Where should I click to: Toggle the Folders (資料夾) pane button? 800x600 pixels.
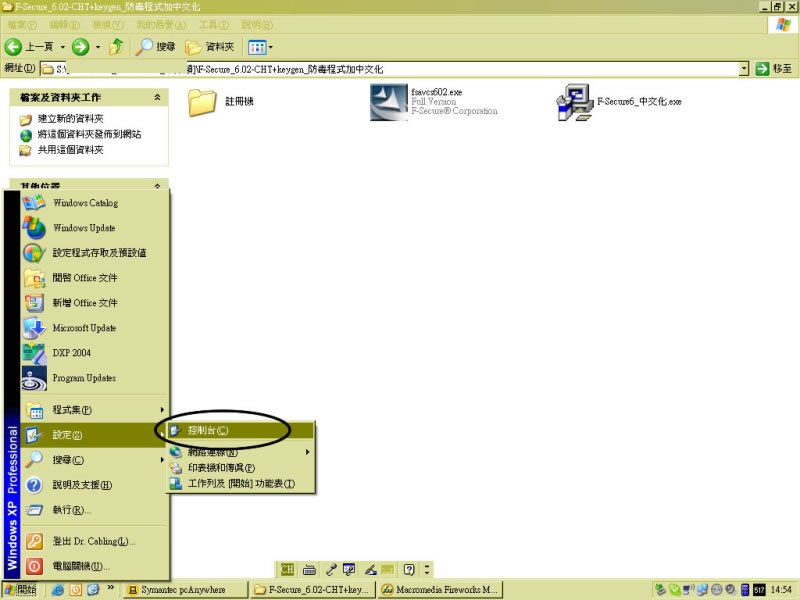[210, 47]
